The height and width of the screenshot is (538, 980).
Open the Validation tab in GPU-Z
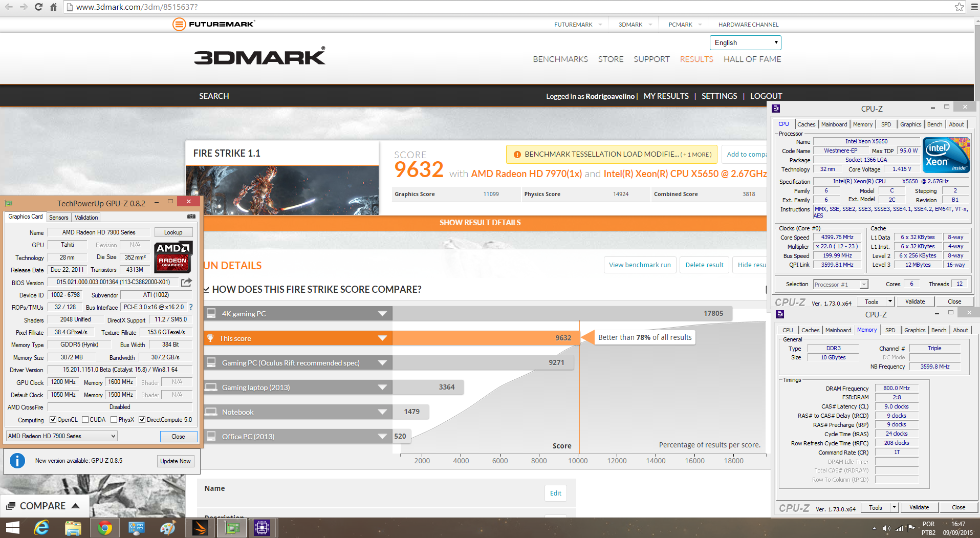coord(86,217)
